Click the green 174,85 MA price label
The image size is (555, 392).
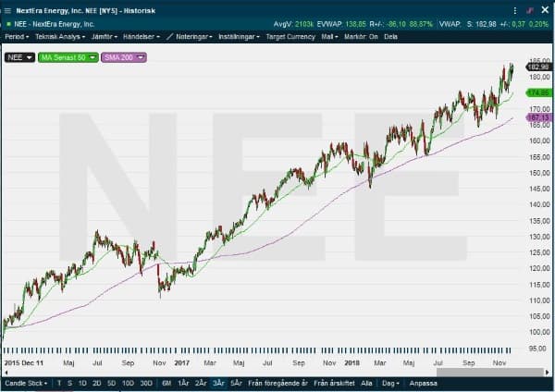click(539, 92)
